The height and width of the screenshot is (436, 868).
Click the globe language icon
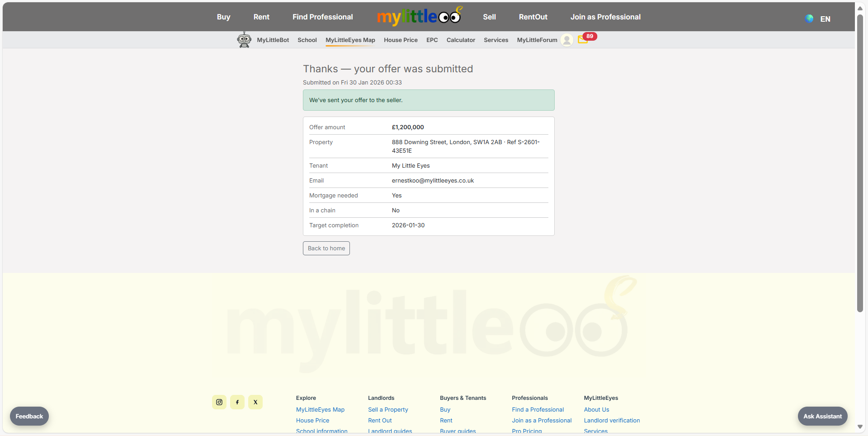pyautogui.click(x=809, y=19)
